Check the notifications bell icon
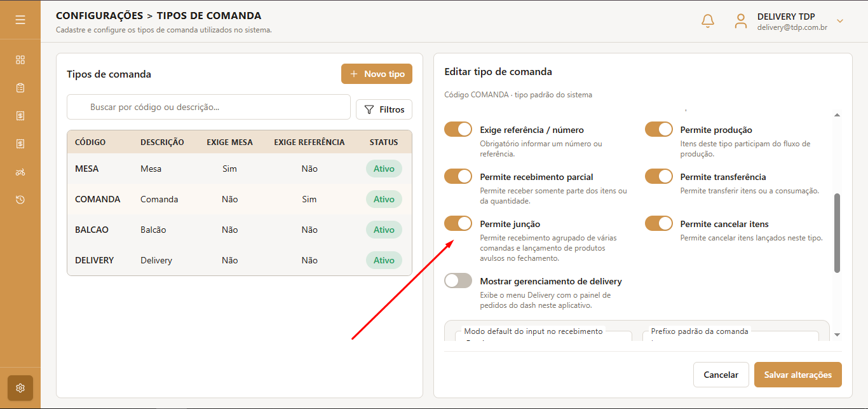Image resolution: width=868 pixels, height=409 pixels. click(x=708, y=21)
